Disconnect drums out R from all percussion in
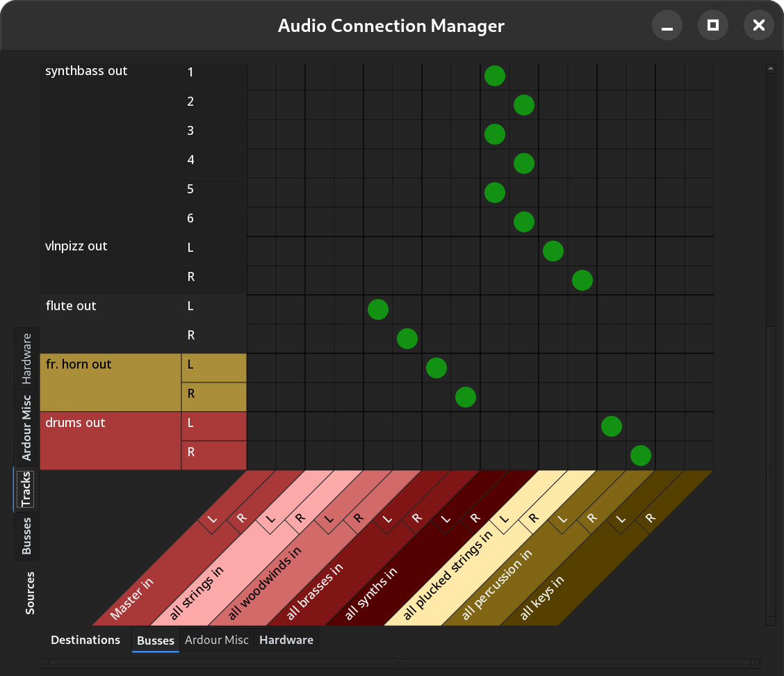 coord(640,456)
